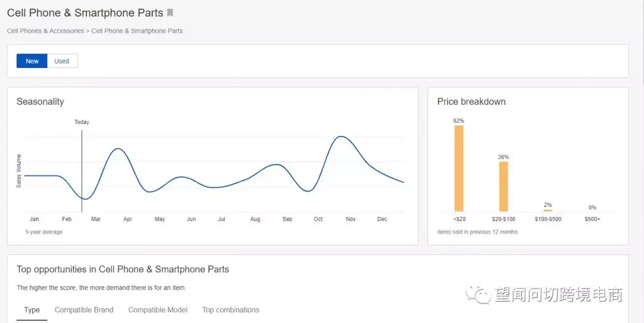This screenshot has height=323, width=644.
Task: Switch to the Compatible Brand tab
Action: click(84, 310)
